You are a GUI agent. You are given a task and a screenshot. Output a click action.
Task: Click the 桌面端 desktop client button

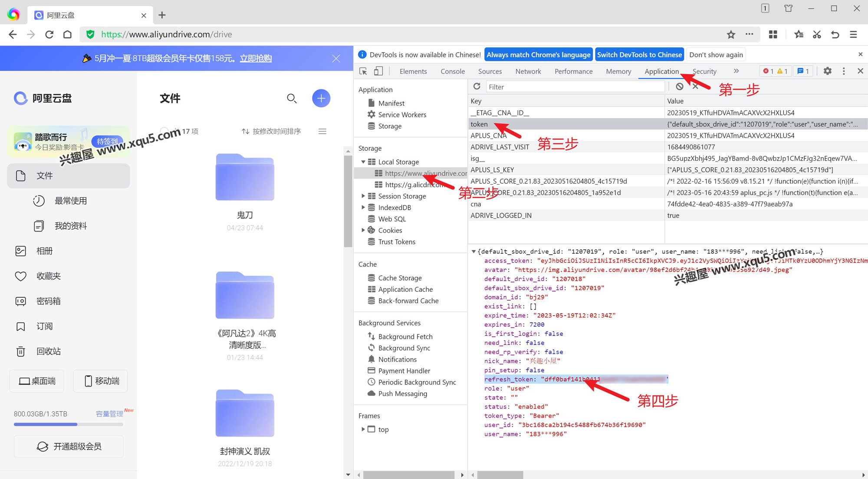pos(37,381)
